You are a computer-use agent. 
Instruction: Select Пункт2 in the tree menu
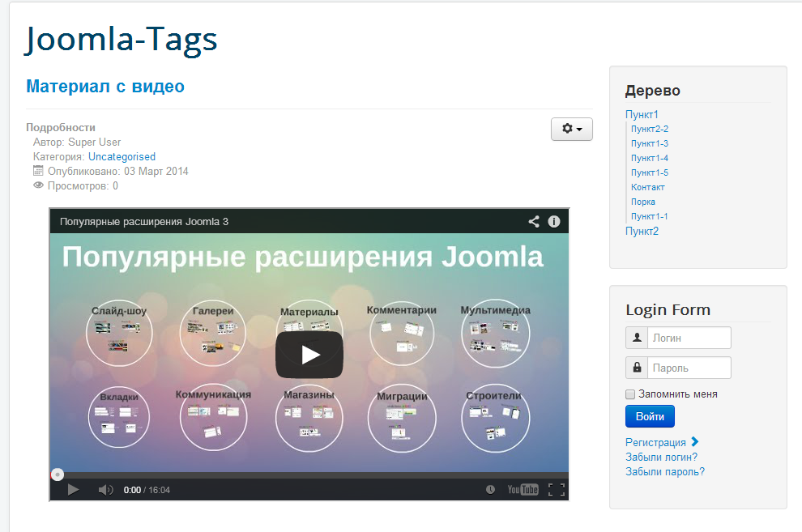[x=642, y=231]
